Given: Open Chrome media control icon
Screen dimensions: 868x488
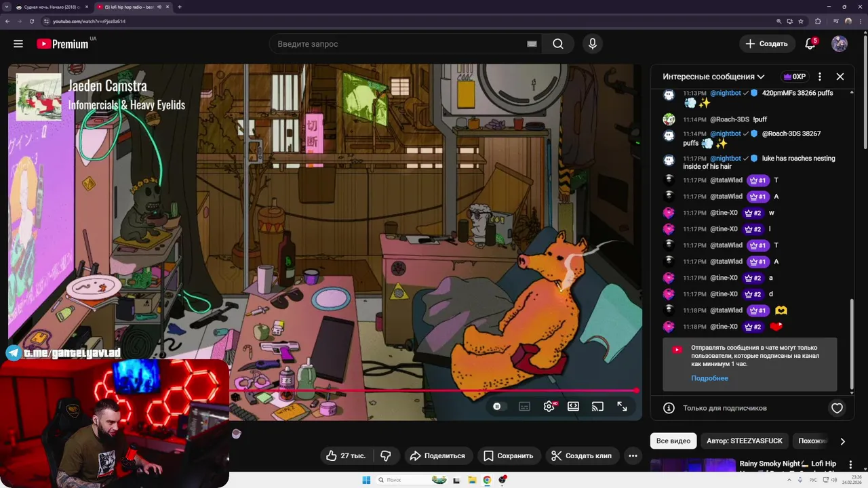Looking at the screenshot, I should click(x=835, y=21).
